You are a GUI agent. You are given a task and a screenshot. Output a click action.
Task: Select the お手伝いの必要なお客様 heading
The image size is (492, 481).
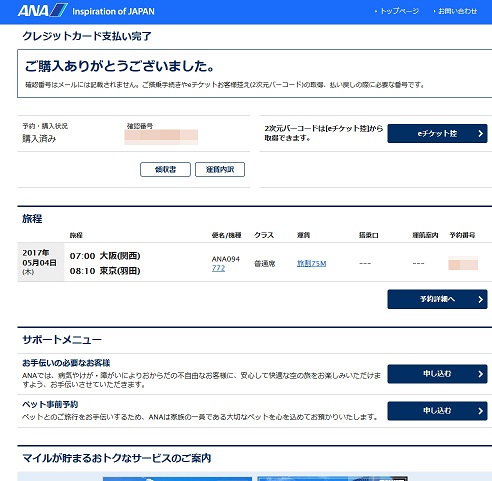click(x=66, y=363)
